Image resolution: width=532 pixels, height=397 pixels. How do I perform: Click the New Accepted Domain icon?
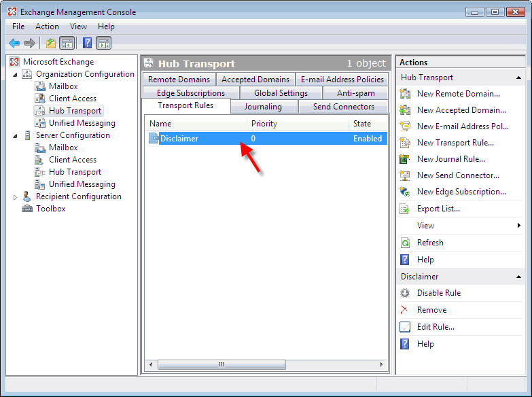coord(405,110)
